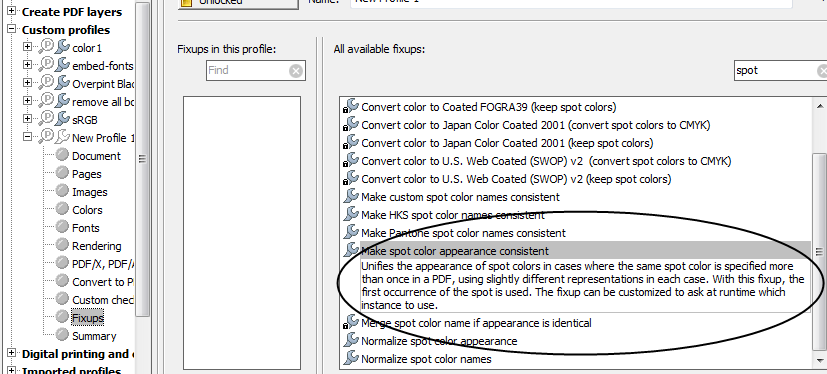Select U.S. Web Coated v2 (convert spot colors to CMYK)
Viewport: 827px width, 374px height.
[x=546, y=161]
